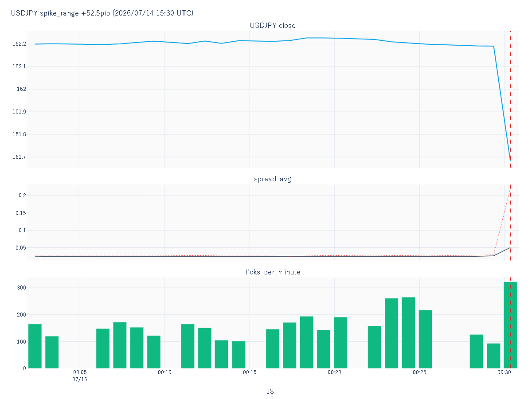This screenshot has width=532, height=399.
Task: Click the 00:10 x-axis tick label
Action: click(164, 373)
